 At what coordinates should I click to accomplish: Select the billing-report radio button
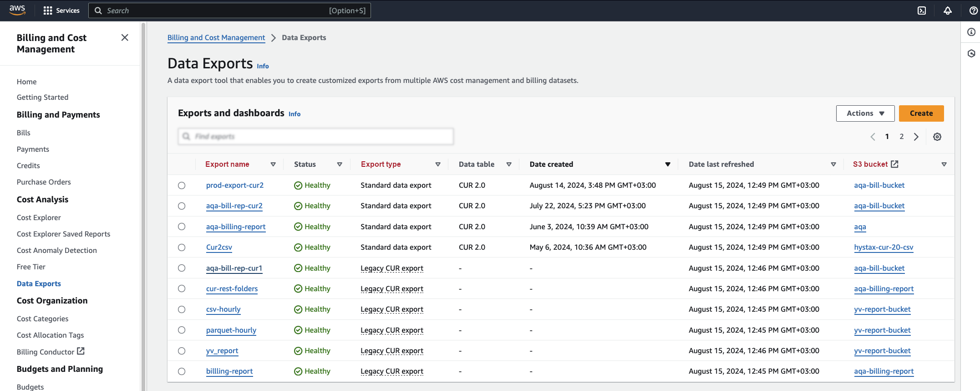pos(182,371)
